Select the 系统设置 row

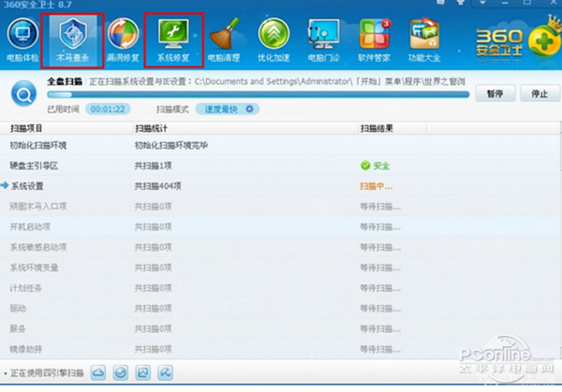tap(279, 186)
